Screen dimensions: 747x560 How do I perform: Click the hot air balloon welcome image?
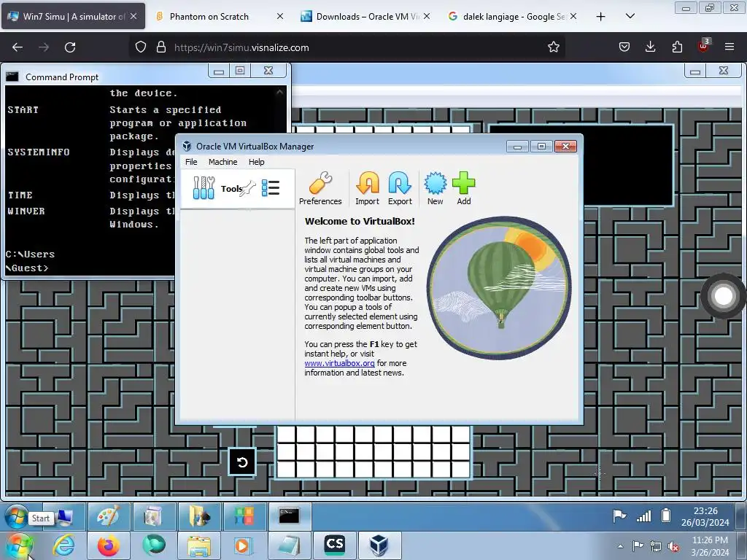pos(499,287)
